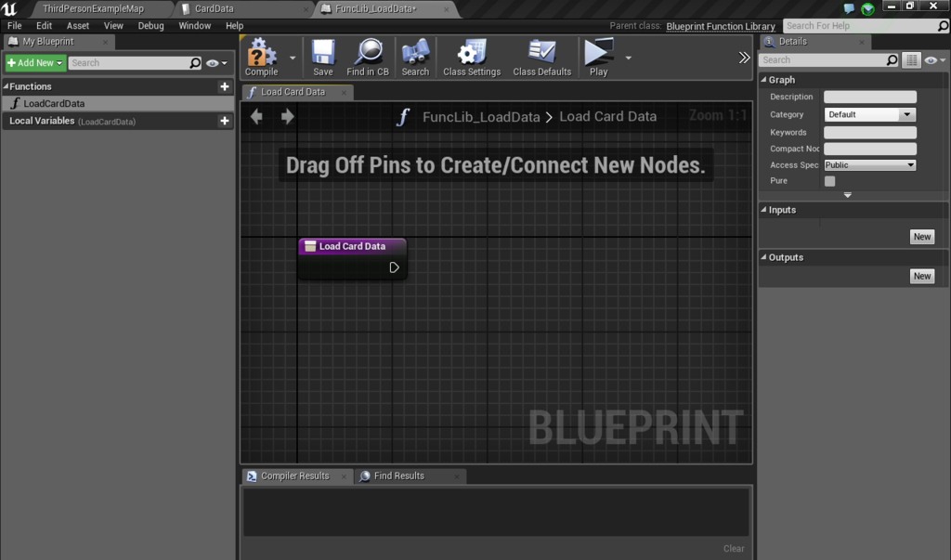951x560 pixels.
Task: Click the execution output pin on Load Card Data
Action: point(394,267)
